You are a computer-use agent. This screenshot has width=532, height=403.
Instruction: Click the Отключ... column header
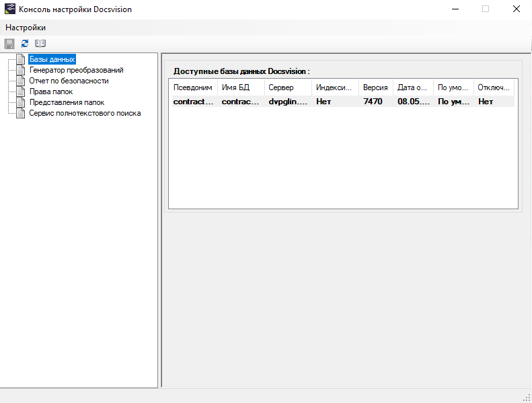pyautogui.click(x=494, y=87)
